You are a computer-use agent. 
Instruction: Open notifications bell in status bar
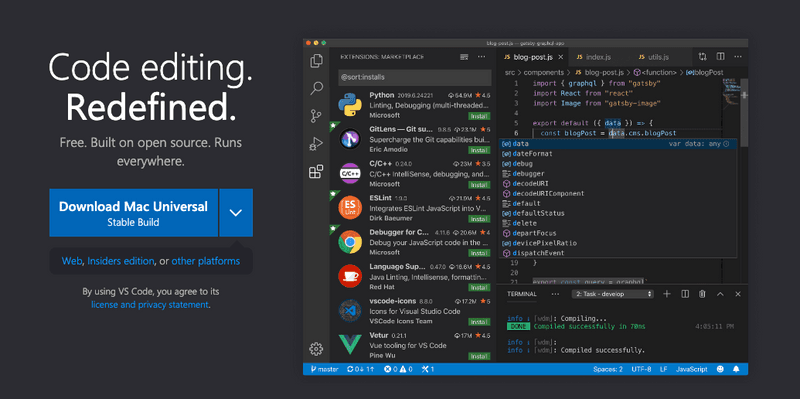[x=736, y=369]
